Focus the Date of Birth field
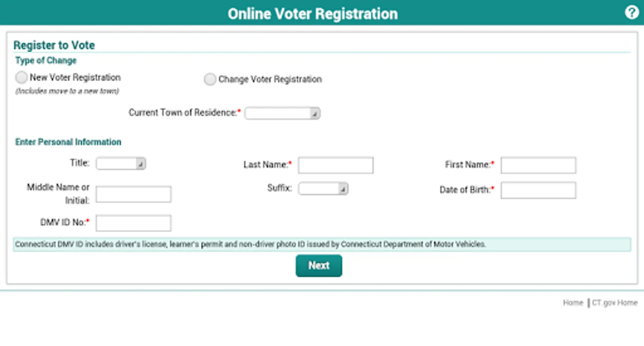 coord(538,190)
